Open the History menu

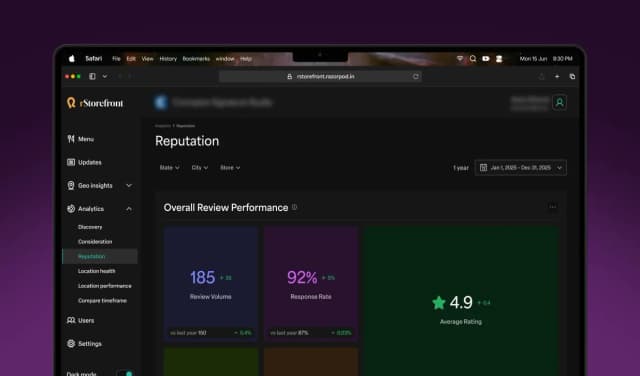[x=168, y=59]
